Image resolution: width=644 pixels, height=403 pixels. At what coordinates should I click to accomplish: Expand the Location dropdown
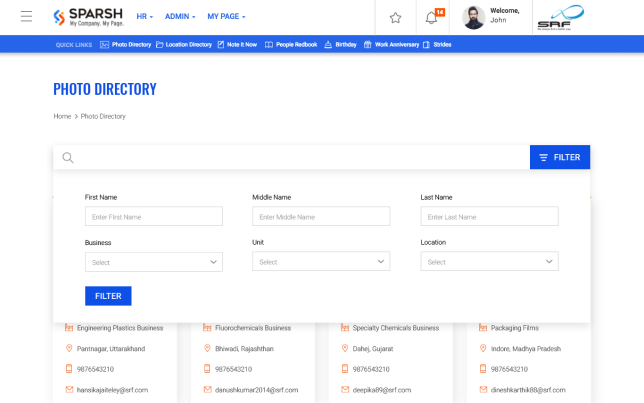[x=489, y=262]
